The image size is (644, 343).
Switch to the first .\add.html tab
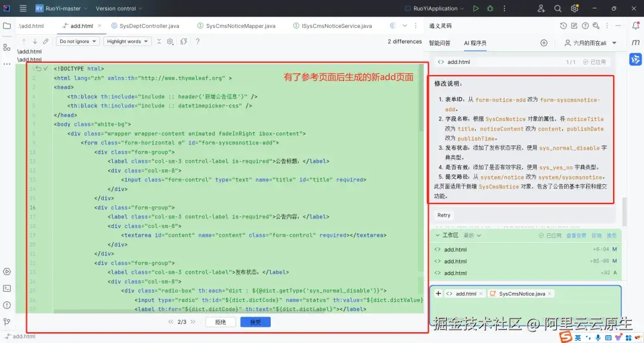[x=31, y=26]
